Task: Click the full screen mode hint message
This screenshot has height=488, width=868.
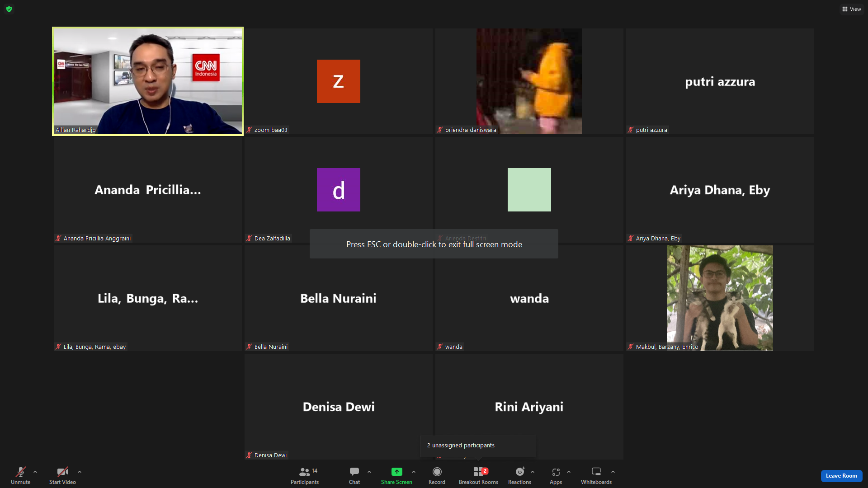Action: [x=434, y=244]
